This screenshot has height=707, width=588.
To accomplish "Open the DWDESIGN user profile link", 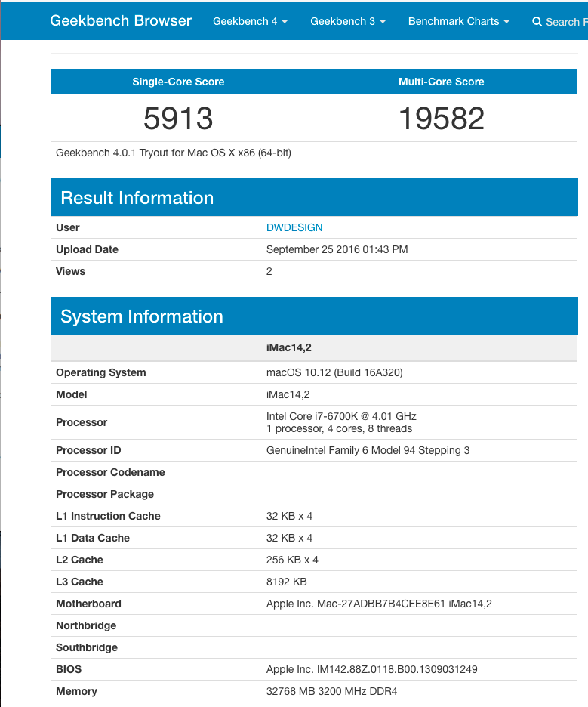I will [294, 227].
